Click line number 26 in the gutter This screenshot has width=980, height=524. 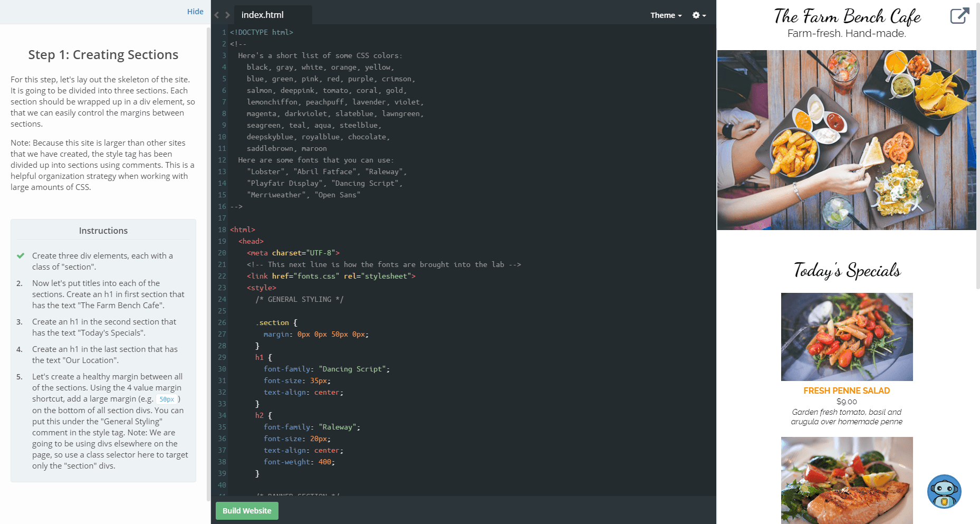222,322
